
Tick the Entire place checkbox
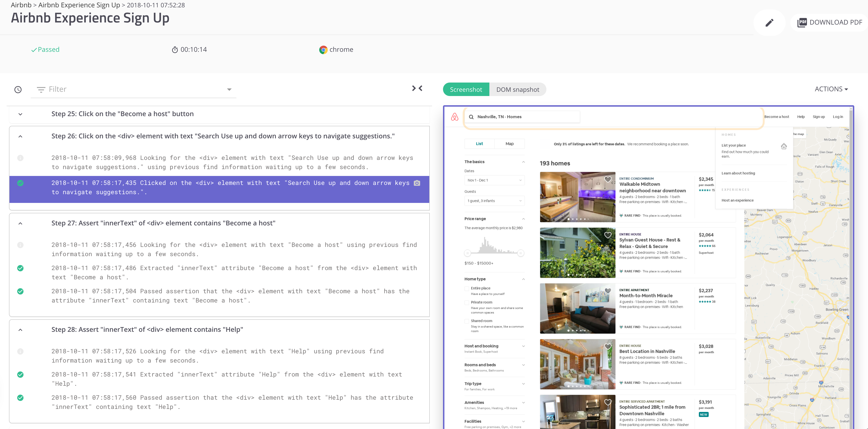pos(467,289)
